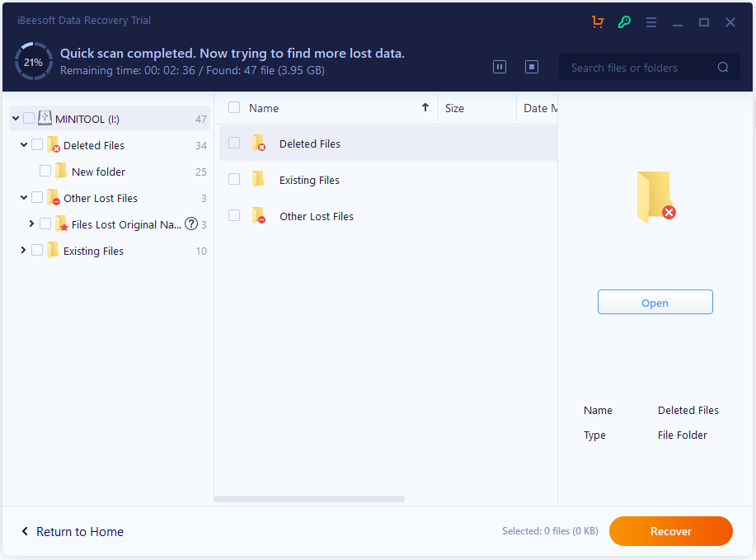Check the Other Lost Files tree checkbox
This screenshot has width=756, height=560.
click(x=37, y=197)
